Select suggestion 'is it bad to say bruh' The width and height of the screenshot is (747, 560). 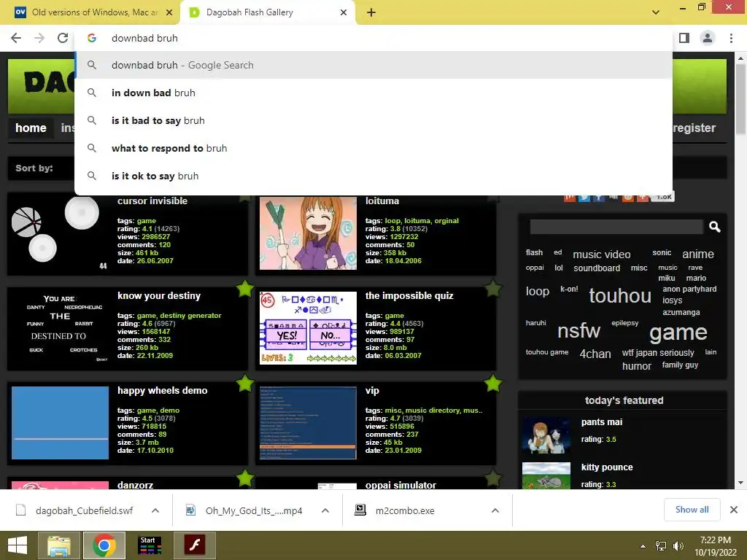pos(373,120)
